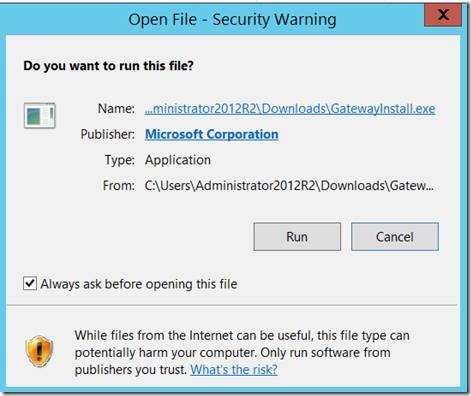Cancel running the file
The width and height of the screenshot is (471, 396).
[x=395, y=237]
